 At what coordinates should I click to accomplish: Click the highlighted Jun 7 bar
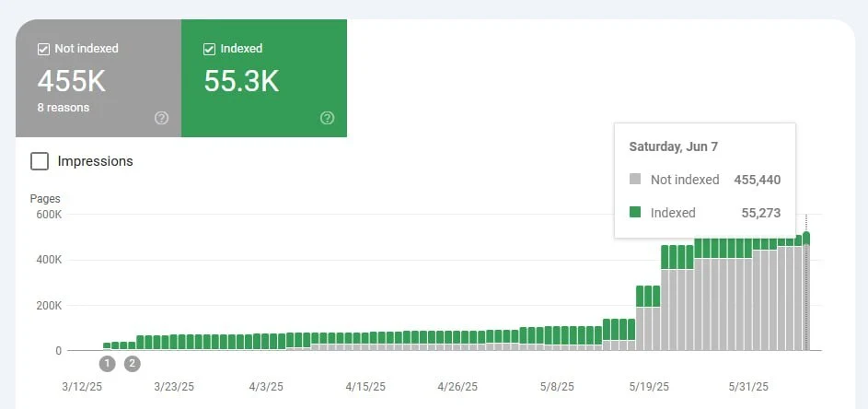click(806, 295)
